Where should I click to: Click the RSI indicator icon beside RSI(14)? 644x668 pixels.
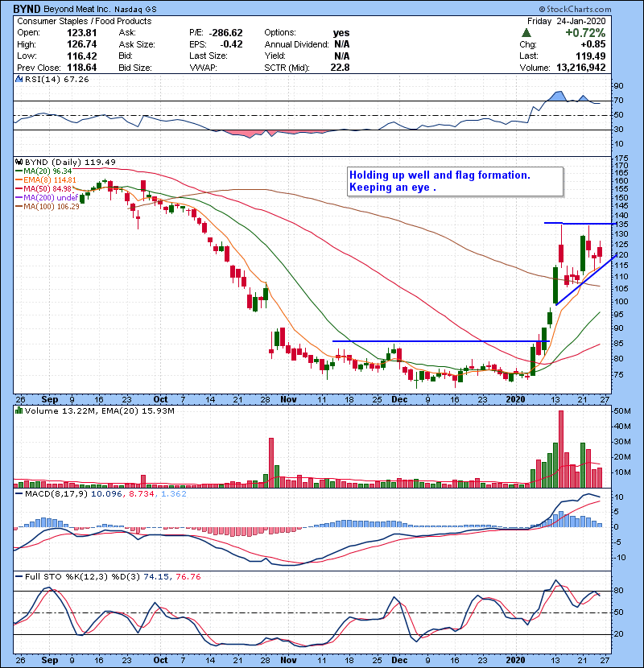tap(19, 79)
